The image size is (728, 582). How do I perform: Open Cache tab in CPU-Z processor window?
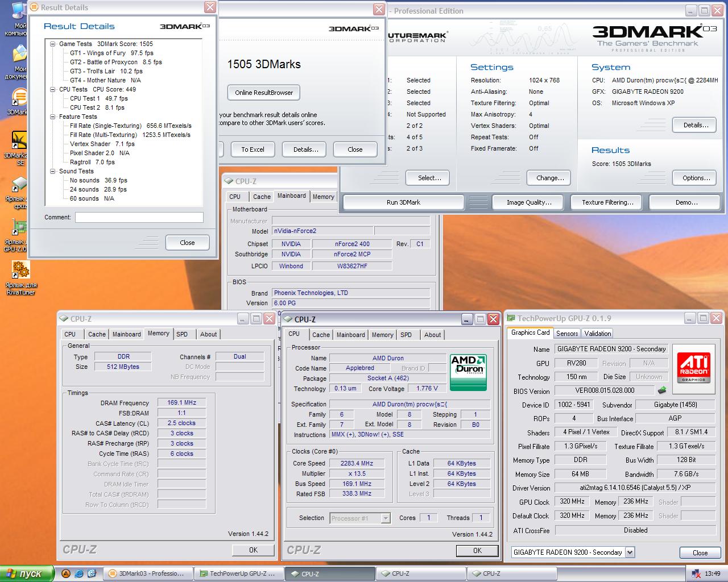[321, 335]
